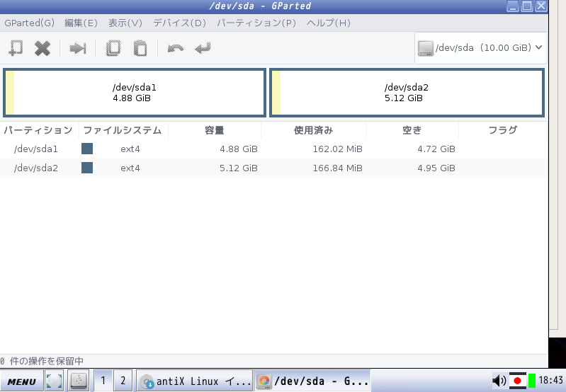Click the パーティション column header

39,130
